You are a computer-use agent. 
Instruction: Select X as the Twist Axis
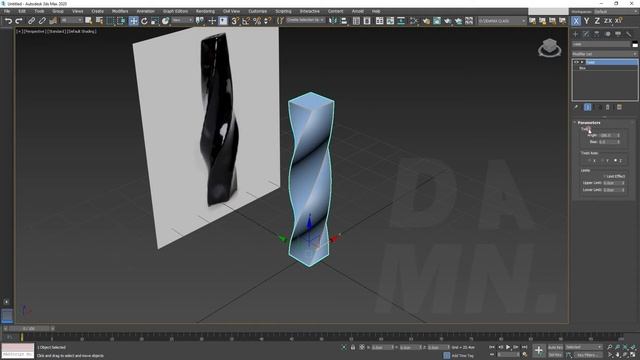590,160
